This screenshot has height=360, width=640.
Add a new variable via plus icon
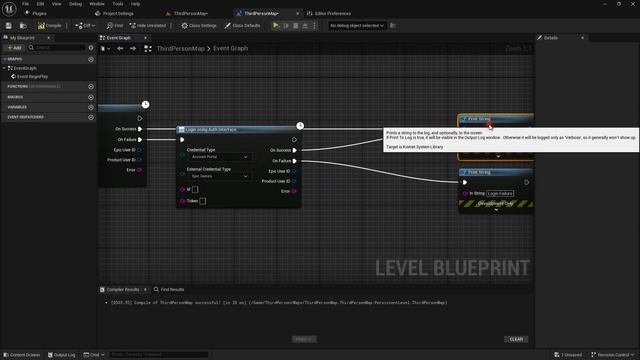click(91, 107)
